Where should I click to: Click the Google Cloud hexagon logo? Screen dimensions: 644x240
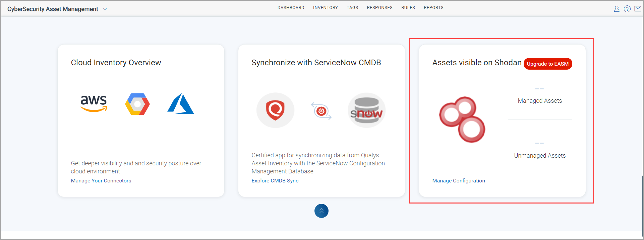pos(137,104)
